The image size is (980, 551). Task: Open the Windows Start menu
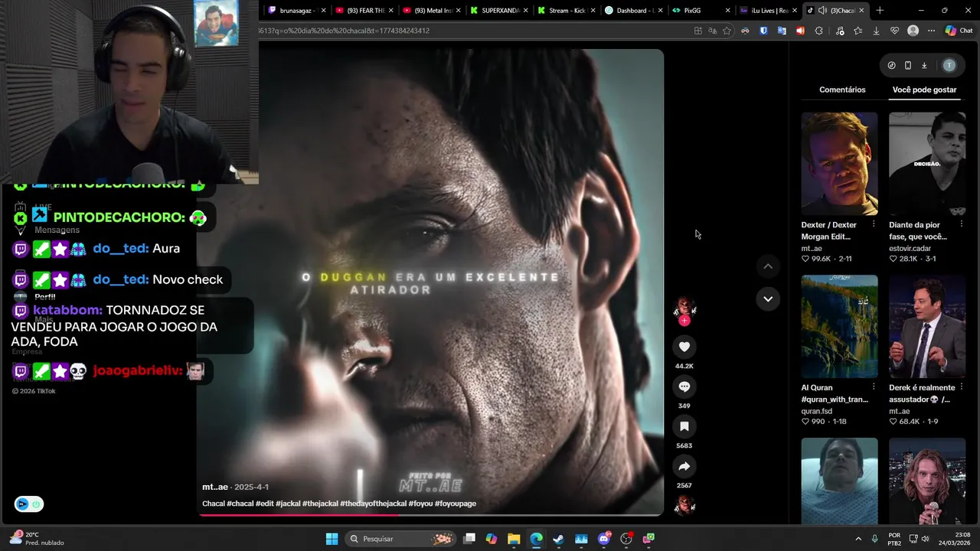[x=332, y=539]
